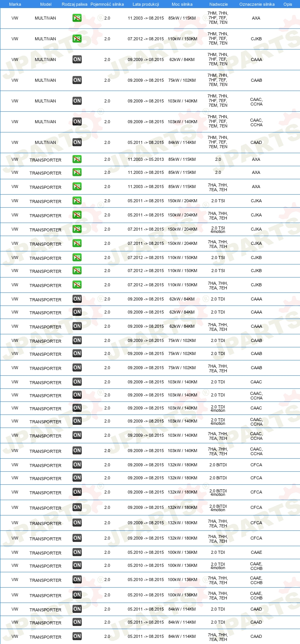Select PB icon in Transporter AXA 7HA, 7HH row
The height and width of the screenshot is (644, 300).
click(77, 187)
